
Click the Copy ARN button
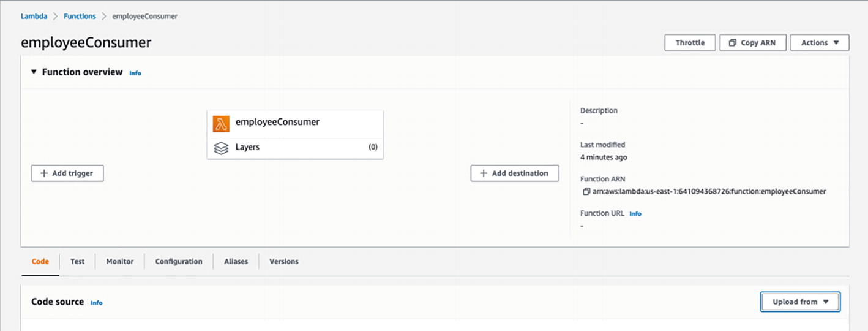coord(752,43)
